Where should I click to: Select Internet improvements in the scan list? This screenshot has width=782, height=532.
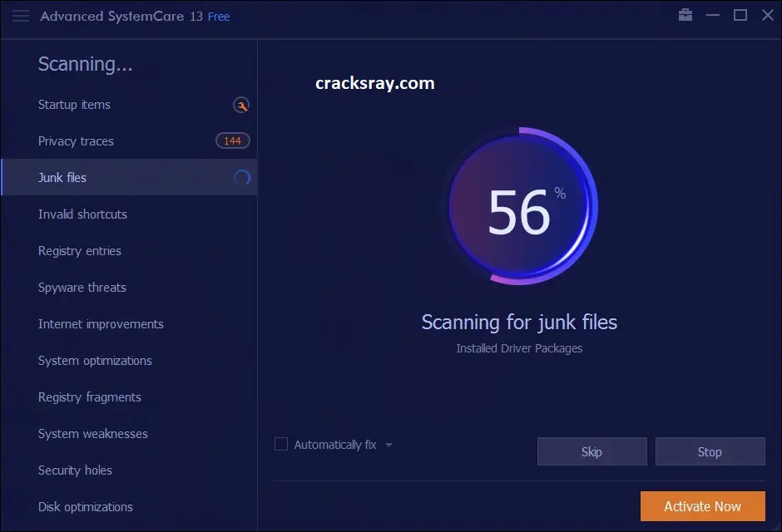(129, 324)
